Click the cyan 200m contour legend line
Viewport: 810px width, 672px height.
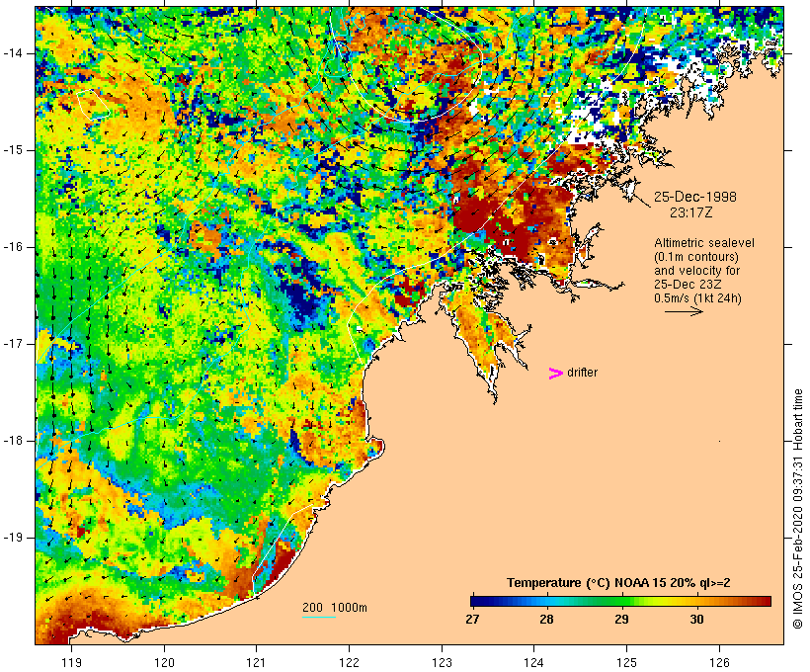[x=319, y=617]
